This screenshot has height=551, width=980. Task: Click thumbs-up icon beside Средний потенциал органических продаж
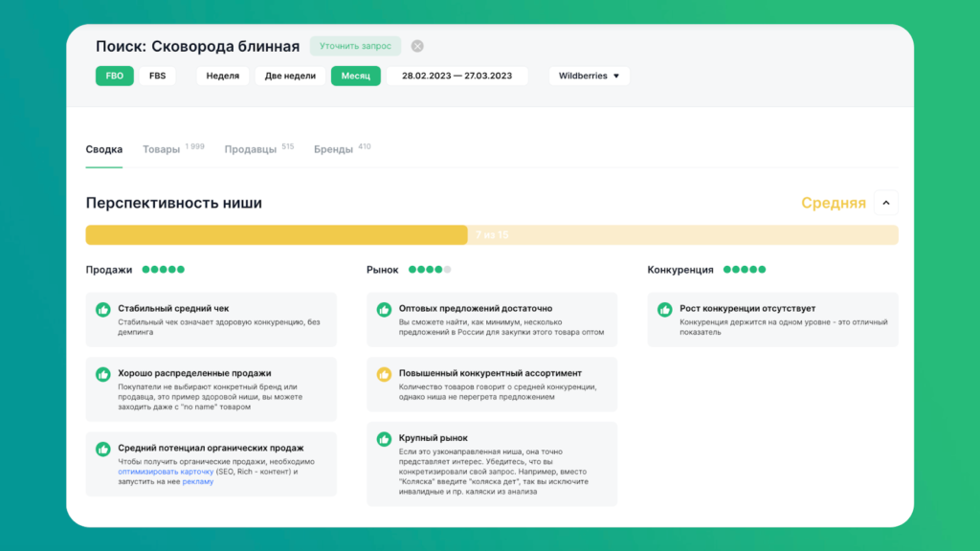click(103, 449)
